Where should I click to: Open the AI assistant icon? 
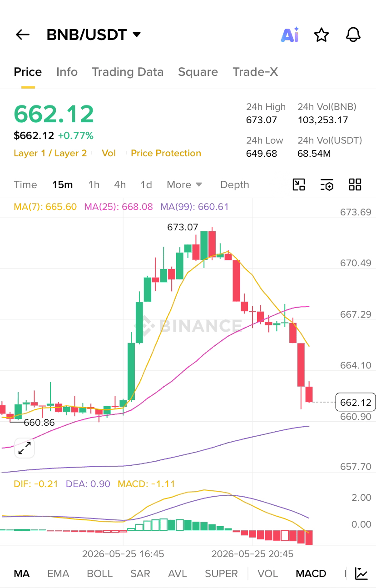click(x=290, y=35)
